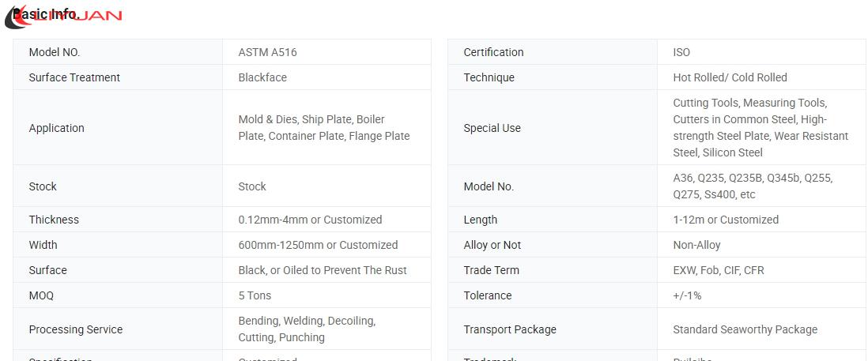Screen dimensions: 868x361
Task: Click the A36, Q235, Q235B model list
Action: [753, 186]
